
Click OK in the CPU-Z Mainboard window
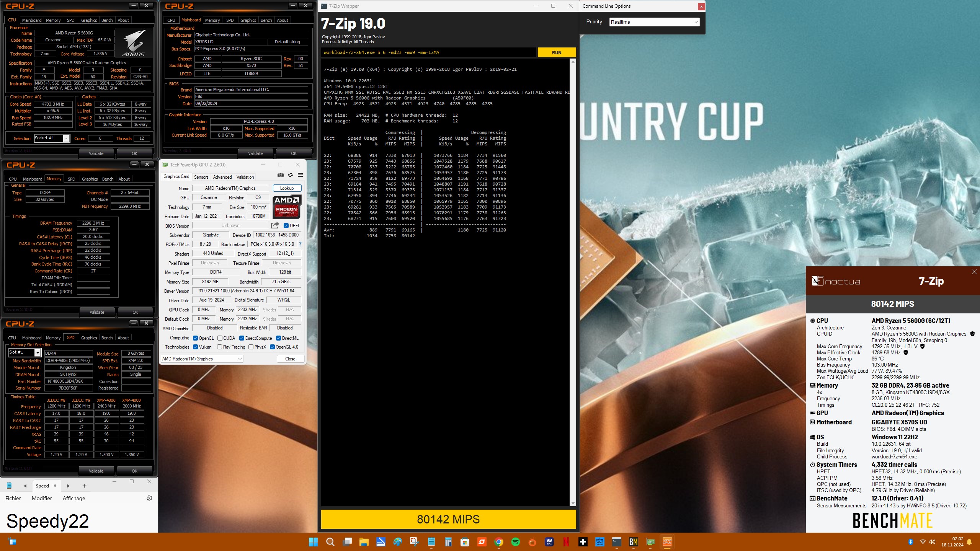pos(294,153)
